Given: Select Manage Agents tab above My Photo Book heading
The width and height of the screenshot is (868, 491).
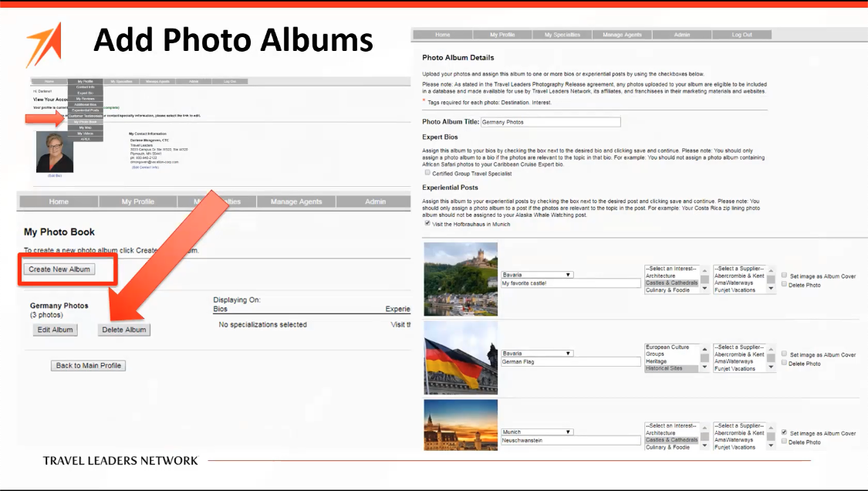Looking at the screenshot, I should [x=296, y=201].
